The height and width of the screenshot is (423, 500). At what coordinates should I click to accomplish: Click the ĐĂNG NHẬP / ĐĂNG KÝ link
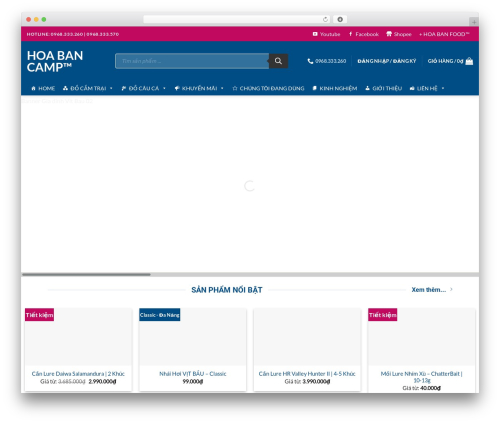coord(387,61)
